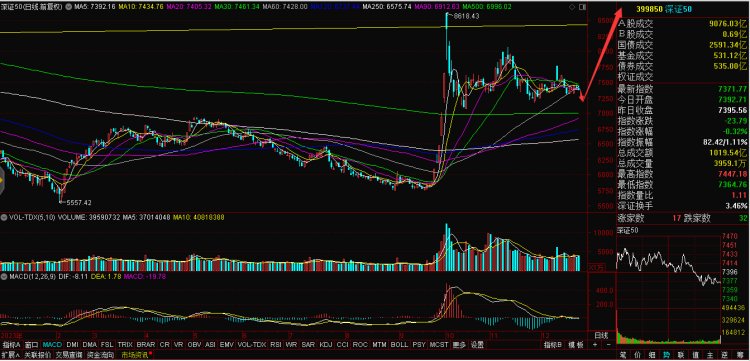Image resolution: width=750 pixels, height=361 pixels.
Task: Select the 联 tab below the intraday chart
Action: 681,355
